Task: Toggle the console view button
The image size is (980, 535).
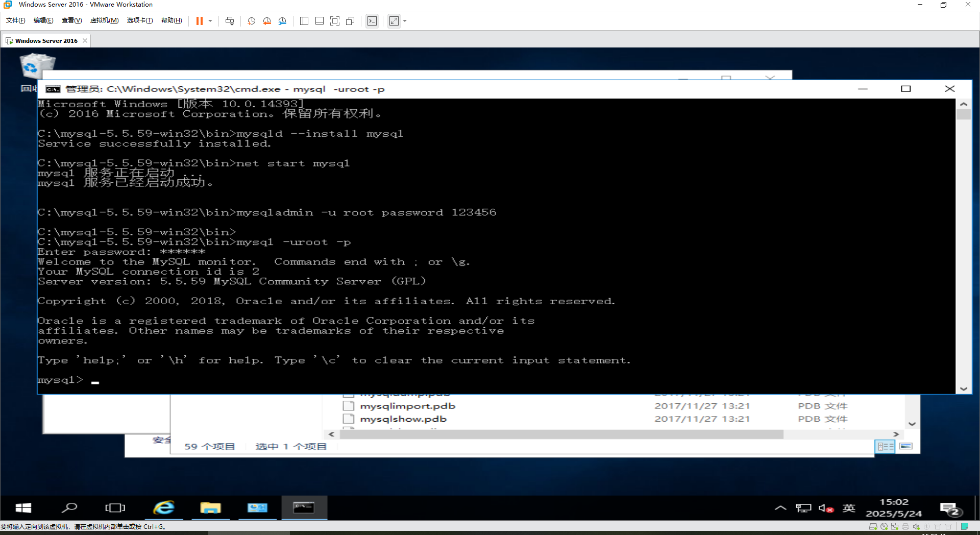Action: click(372, 21)
